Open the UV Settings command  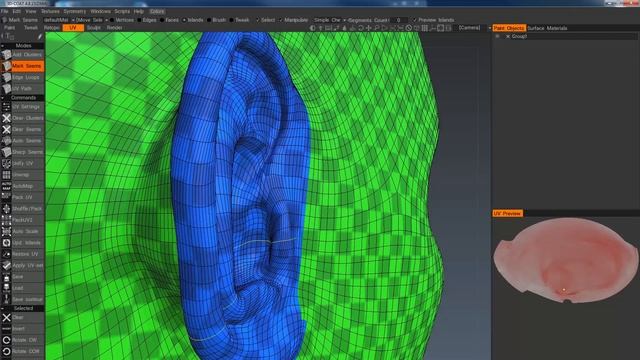tap(22, 107)
